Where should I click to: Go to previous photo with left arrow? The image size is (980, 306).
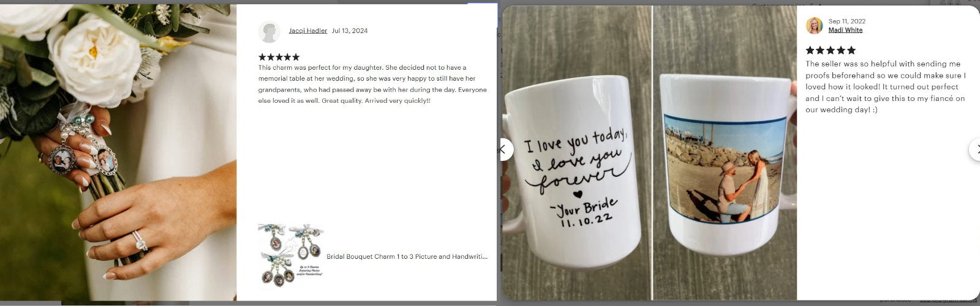[x=504, y=149]
